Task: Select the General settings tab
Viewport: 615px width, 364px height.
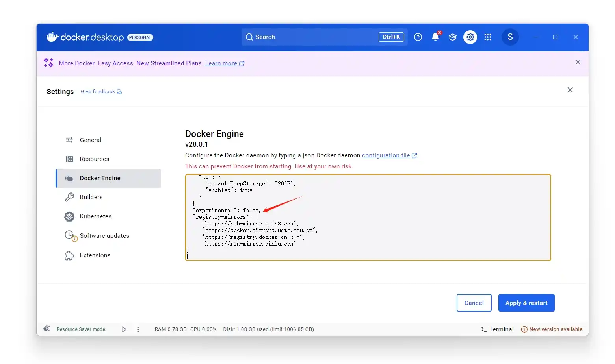Action: [90, 140]
